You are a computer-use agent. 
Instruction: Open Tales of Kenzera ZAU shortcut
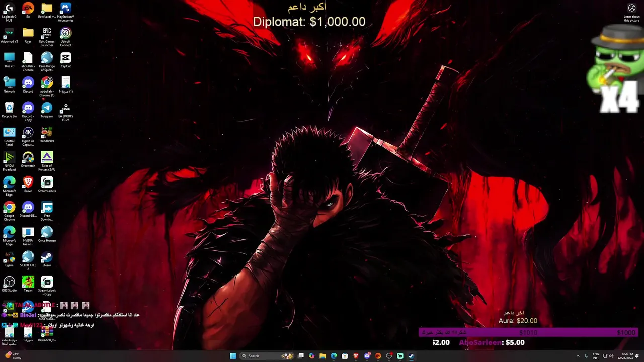[x=47, y=162]
